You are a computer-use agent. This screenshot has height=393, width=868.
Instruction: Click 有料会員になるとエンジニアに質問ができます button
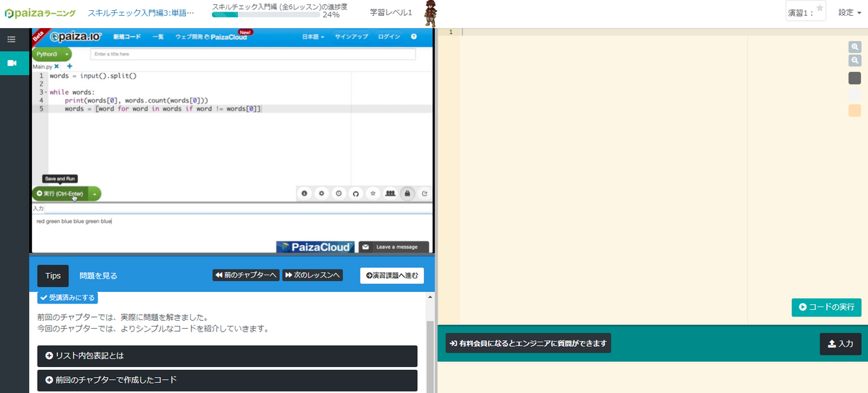[528, 343]
